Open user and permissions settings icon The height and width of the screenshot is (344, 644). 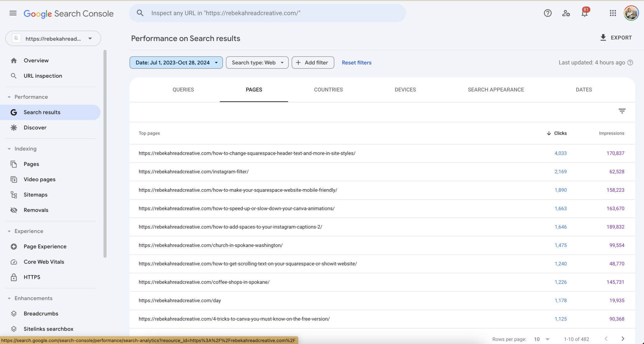tap(566, 13)
